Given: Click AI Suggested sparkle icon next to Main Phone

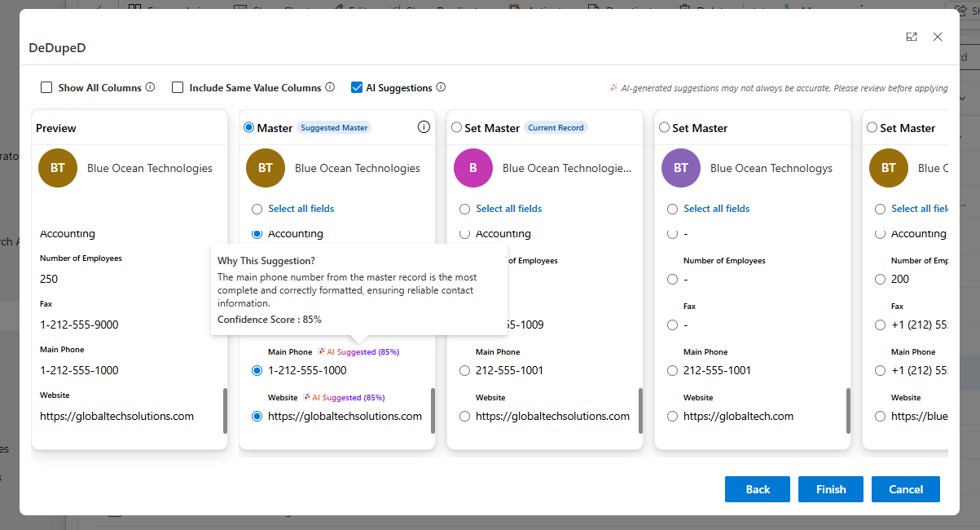Looking at the screenshot, I should point(322,352).
